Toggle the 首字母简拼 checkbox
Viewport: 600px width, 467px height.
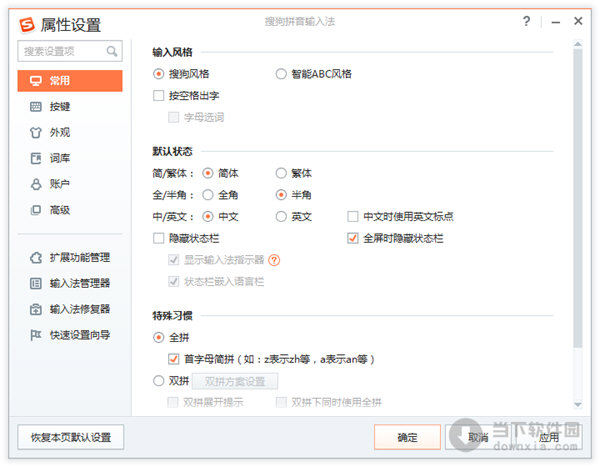coord(173,359)
